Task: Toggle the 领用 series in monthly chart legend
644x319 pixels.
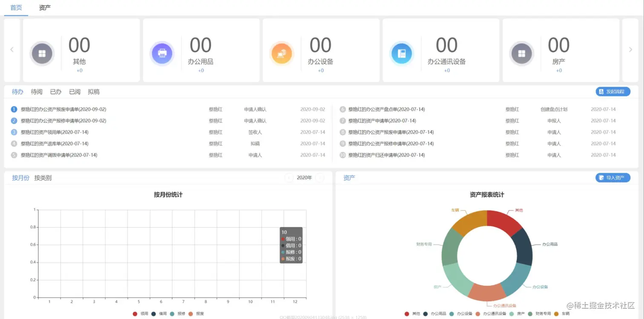Action: (141, 314)
